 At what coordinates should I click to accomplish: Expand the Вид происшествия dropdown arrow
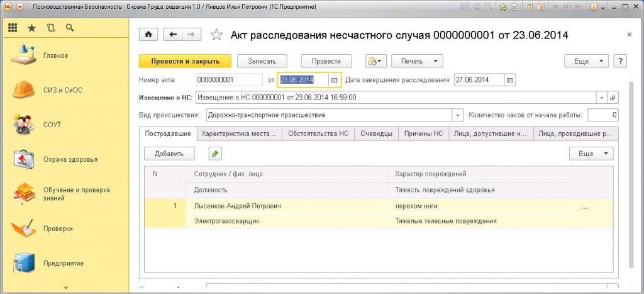458,115
